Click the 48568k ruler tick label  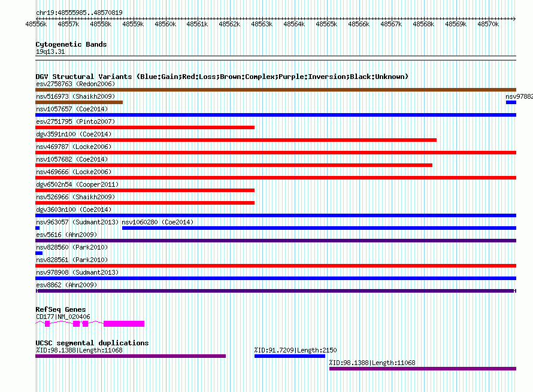(x=423, y=24)
